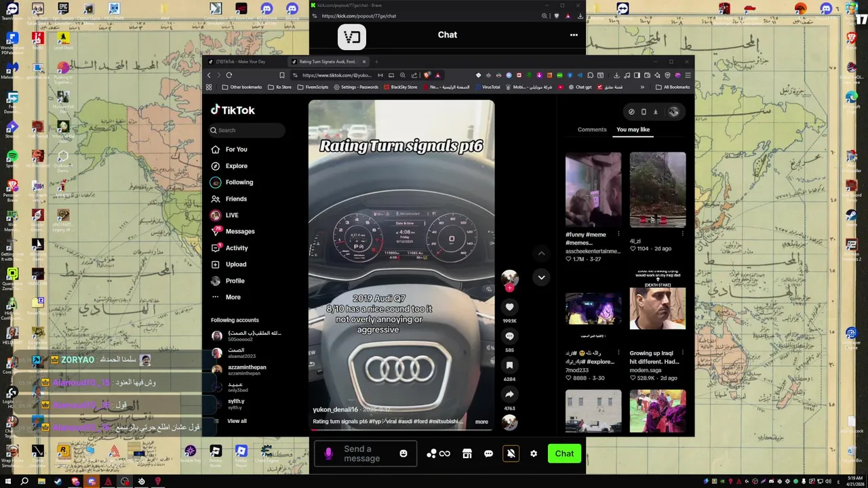Image resolution: width=868 pixels, height=488 pixels.
Task: Open the get-app phone icon
Action: click(x=644, y=112)
